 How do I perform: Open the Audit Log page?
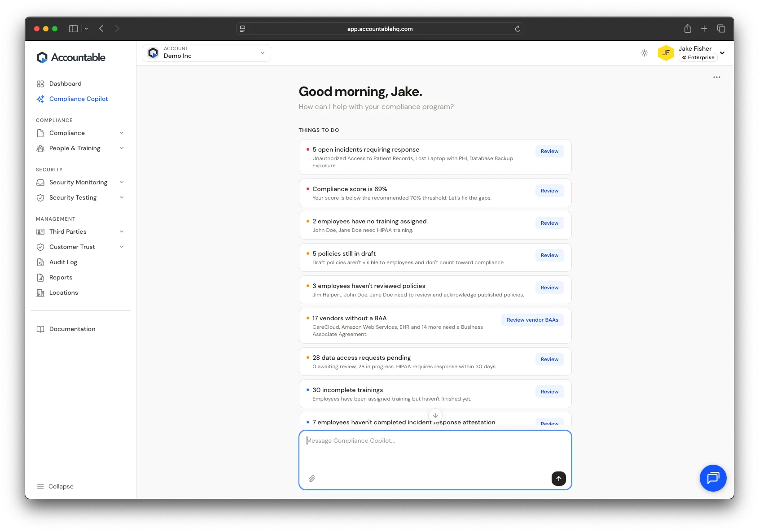(63, 262)
